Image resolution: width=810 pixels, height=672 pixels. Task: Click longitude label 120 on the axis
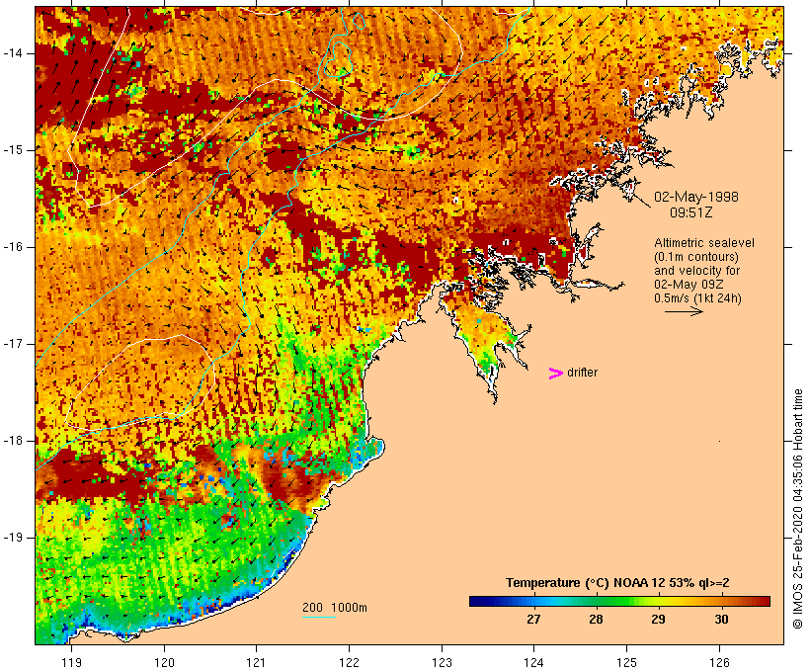[x=164, y=663]
